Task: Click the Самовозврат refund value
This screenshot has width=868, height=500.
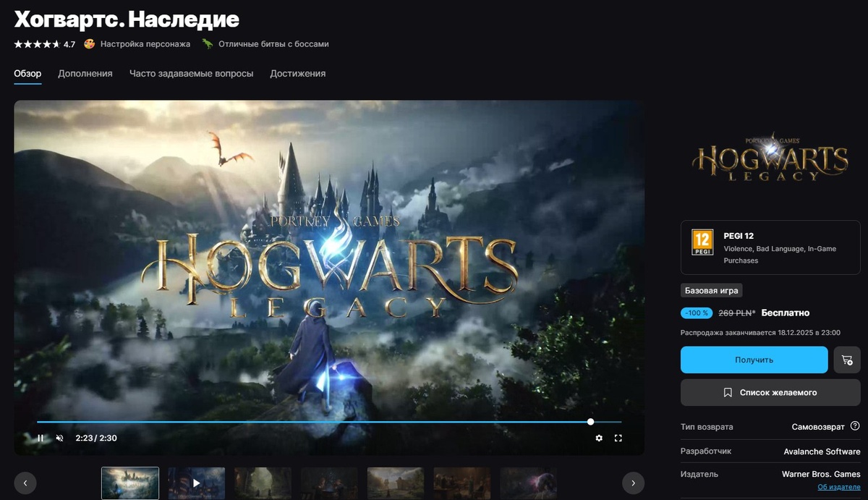Action: click(818, 427)
